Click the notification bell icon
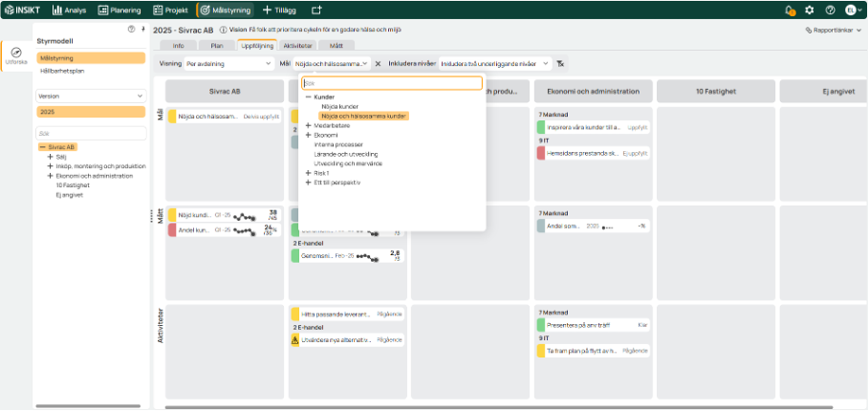The width and height of the screenshot is (868, 411). click(x=790, y=10)
